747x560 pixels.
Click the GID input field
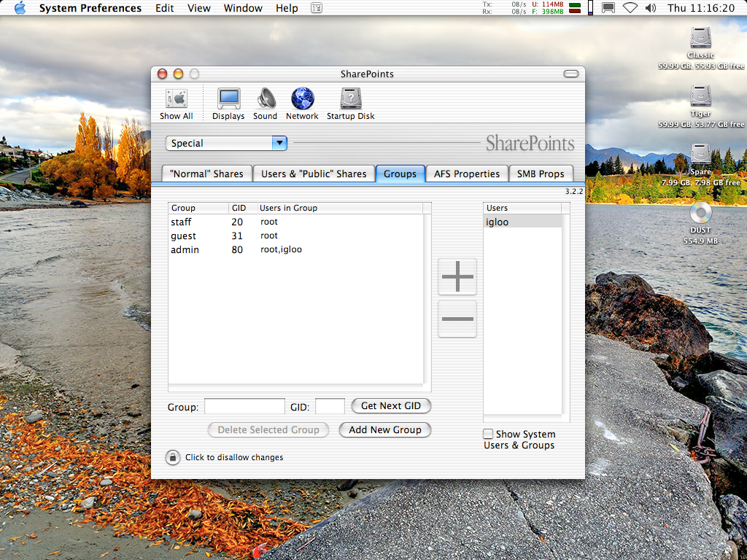(330, 407)
